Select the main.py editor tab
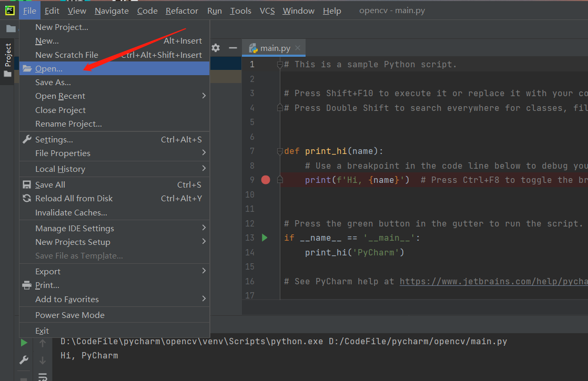588x381 pixels. (x=273, y=48)
